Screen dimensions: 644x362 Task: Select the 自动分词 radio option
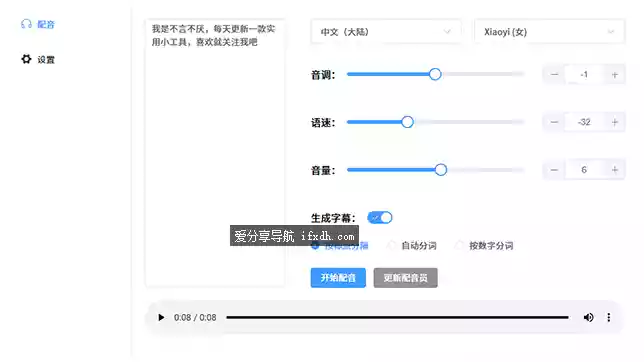point(412,246)
